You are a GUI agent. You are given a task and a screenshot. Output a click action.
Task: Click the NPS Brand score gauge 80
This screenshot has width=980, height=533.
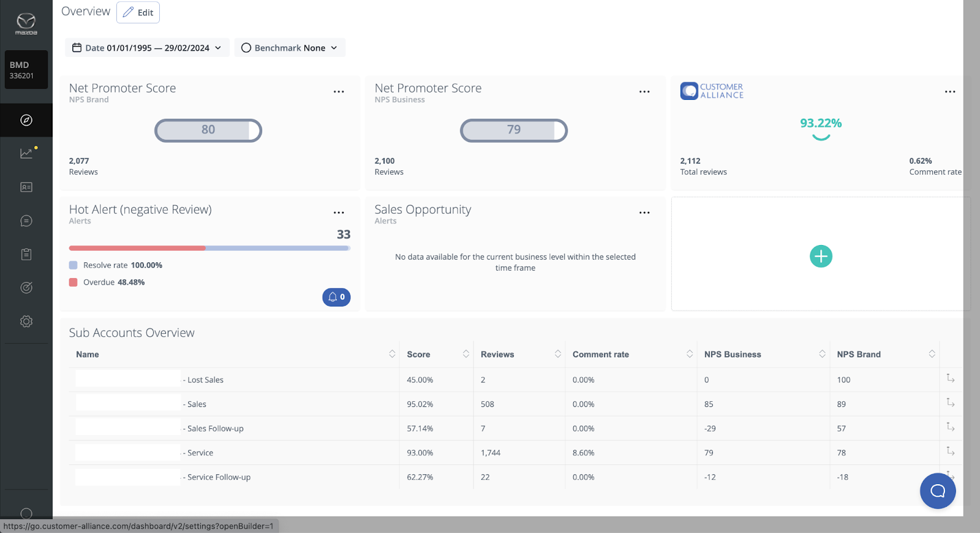click(x=208, y=130)
